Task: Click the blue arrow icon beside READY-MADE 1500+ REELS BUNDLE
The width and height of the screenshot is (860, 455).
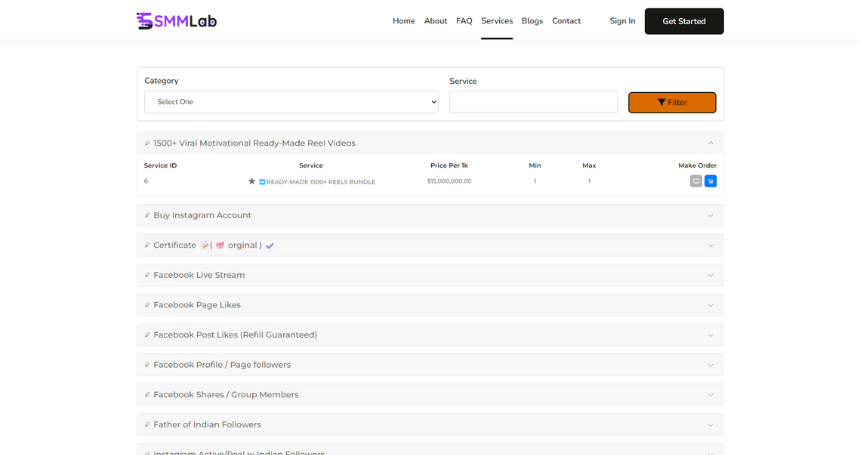Action: [x=262, y=181]
